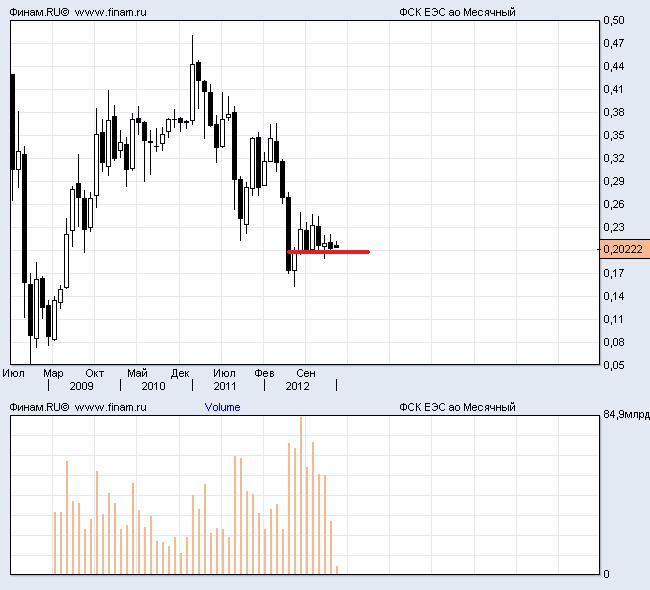Screen dimensions: 650x590
Task: Click the 2012 year label
Action: click(x=297, y=386)
